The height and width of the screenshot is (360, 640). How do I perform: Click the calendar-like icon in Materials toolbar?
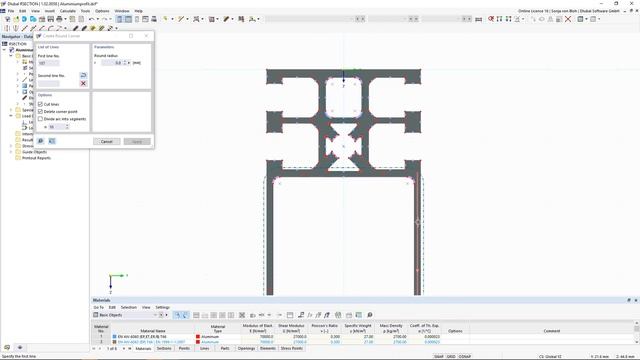290,315
